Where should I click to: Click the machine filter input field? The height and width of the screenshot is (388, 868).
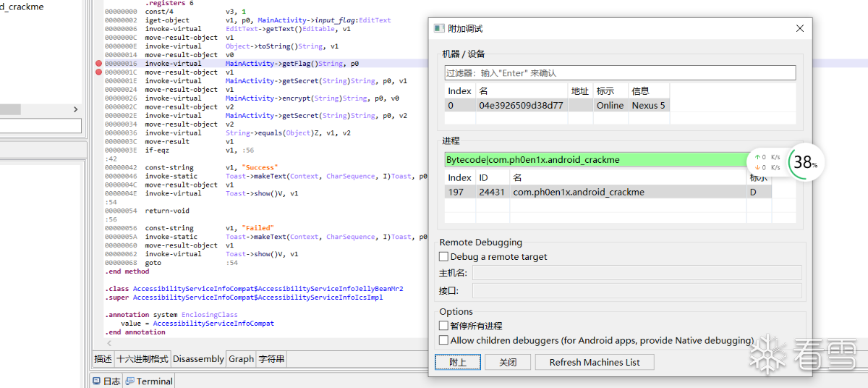tap(620, 73)
